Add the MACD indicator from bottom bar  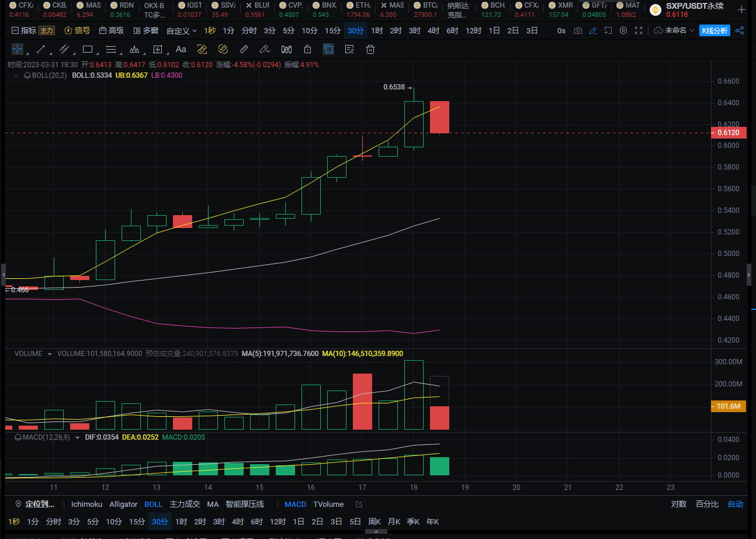pos(295,504)
